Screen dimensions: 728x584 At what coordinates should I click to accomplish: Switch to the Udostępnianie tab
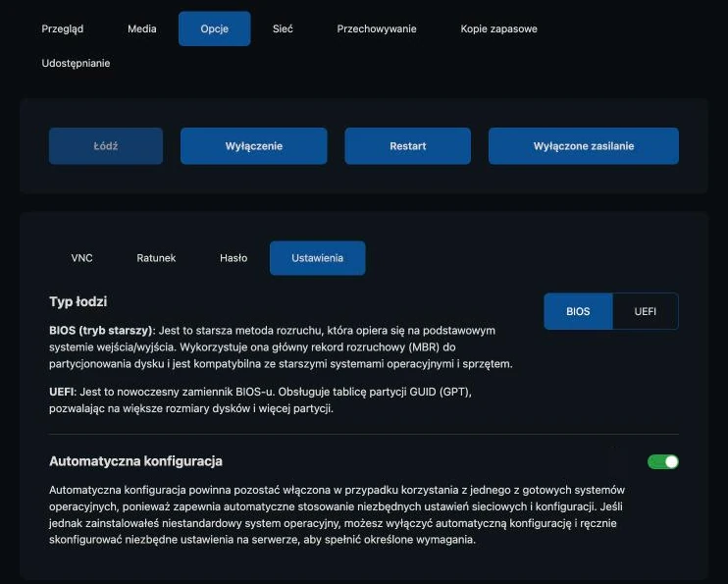tap(76, 63)
